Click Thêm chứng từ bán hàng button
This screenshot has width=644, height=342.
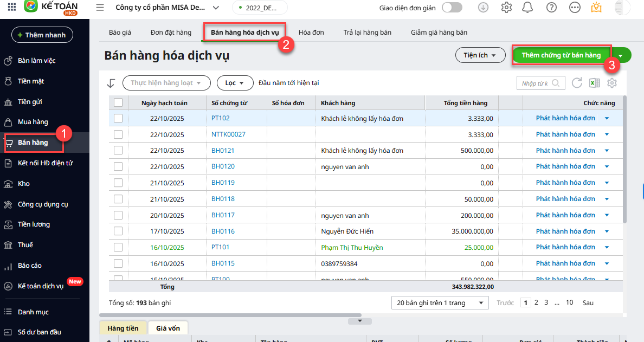coord(561,55)
